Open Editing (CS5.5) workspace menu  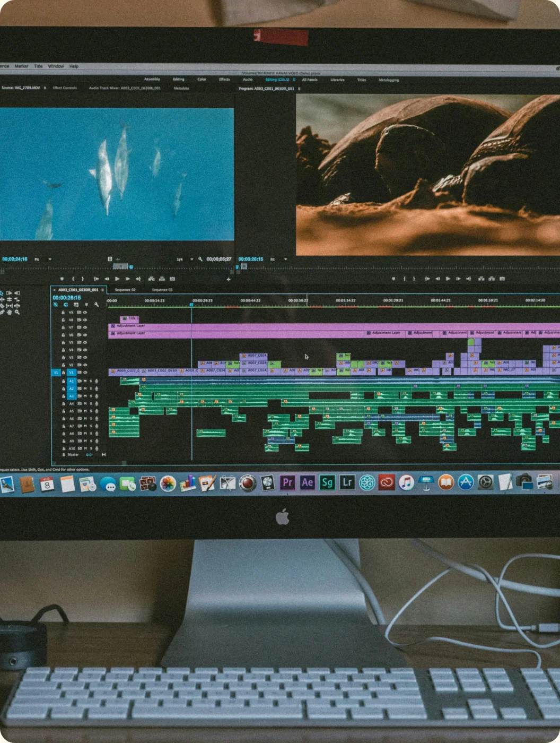point(294,80)
